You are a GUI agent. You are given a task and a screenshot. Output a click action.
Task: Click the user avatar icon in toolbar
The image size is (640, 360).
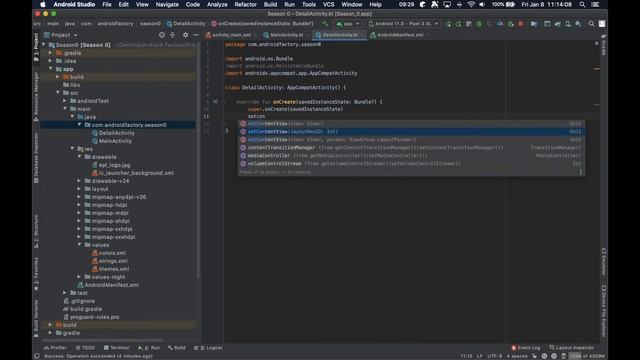coord(602,24)
